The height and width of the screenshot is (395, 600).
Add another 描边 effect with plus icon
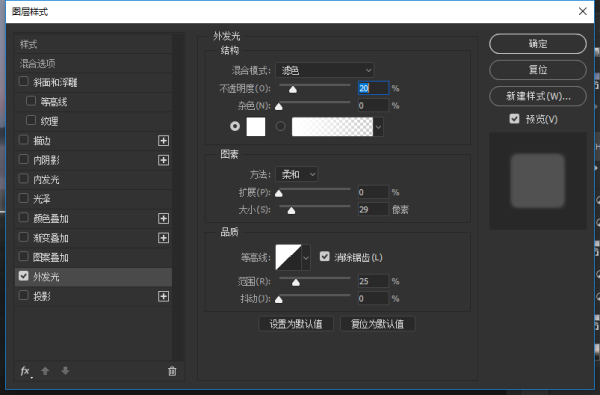point(163,140)
